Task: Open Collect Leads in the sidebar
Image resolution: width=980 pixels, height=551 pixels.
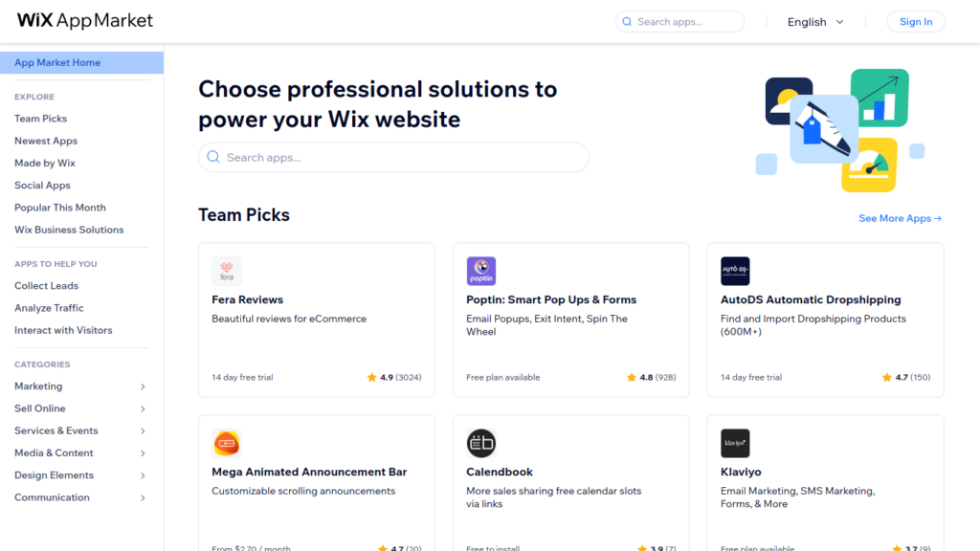Action: point(46,285)
